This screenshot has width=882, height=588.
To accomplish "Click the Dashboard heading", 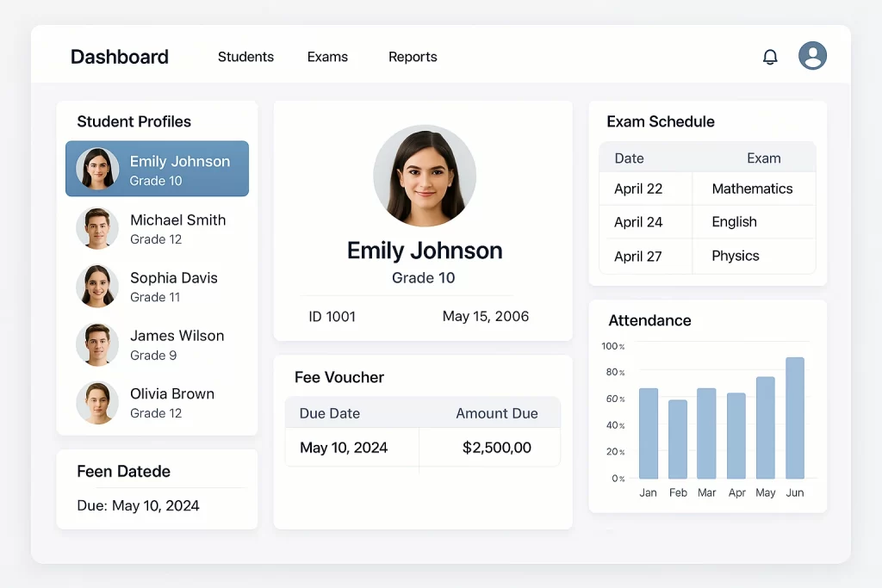I will point(119,57).
